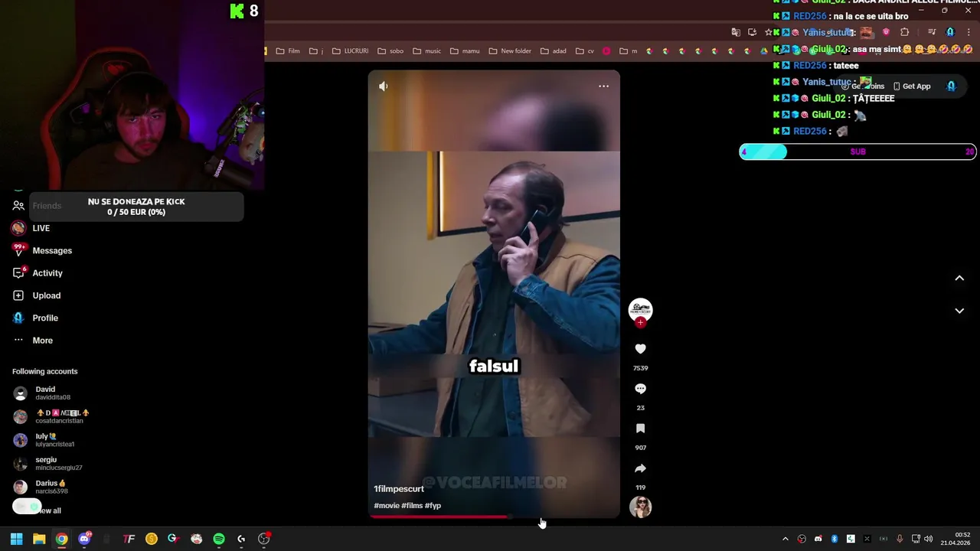The image size is (980, 551).
Task: Follow creator using the red plus badge
Action: pos(641,323)
